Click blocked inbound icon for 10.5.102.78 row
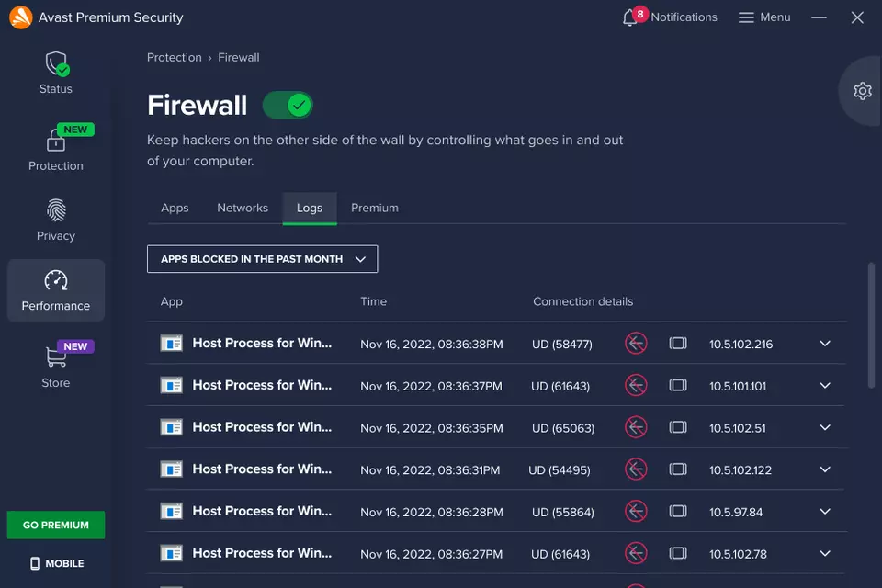 coord(636,553)
